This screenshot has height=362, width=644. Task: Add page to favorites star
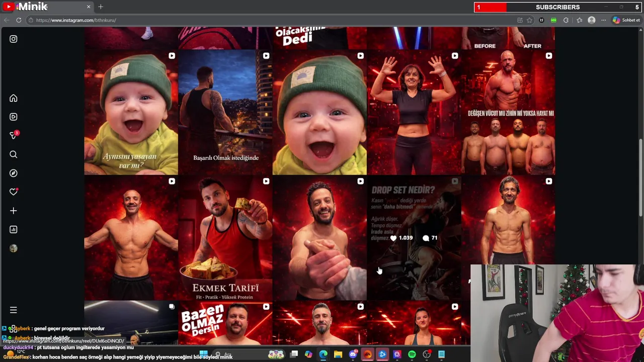(x=529, y=20)
